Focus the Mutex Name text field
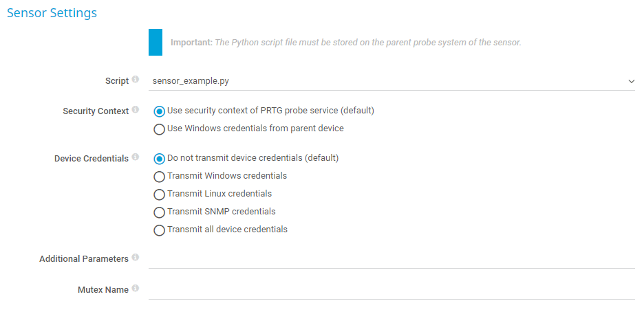 pos(391,290)
